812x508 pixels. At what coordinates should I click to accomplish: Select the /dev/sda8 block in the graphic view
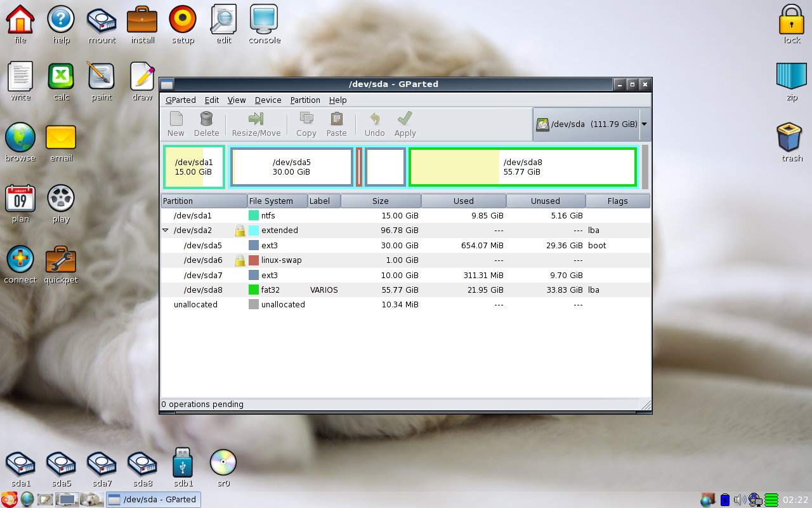click(x=523, y=166)
